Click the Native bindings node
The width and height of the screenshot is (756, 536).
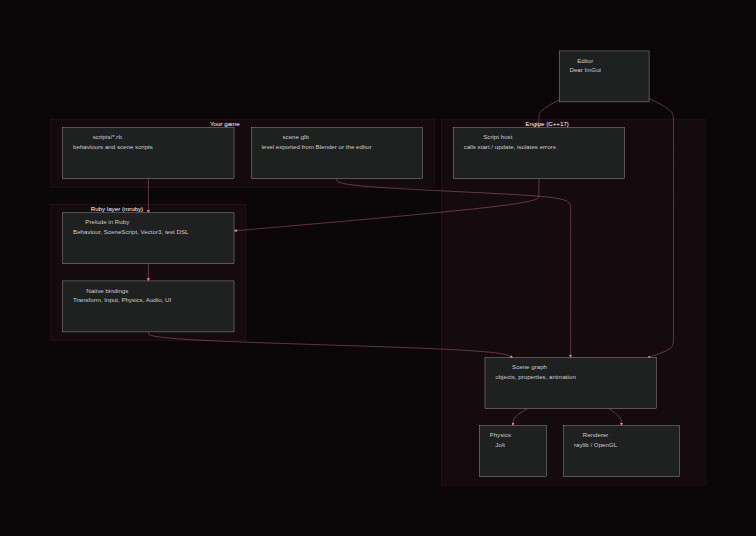pos(148,306)
